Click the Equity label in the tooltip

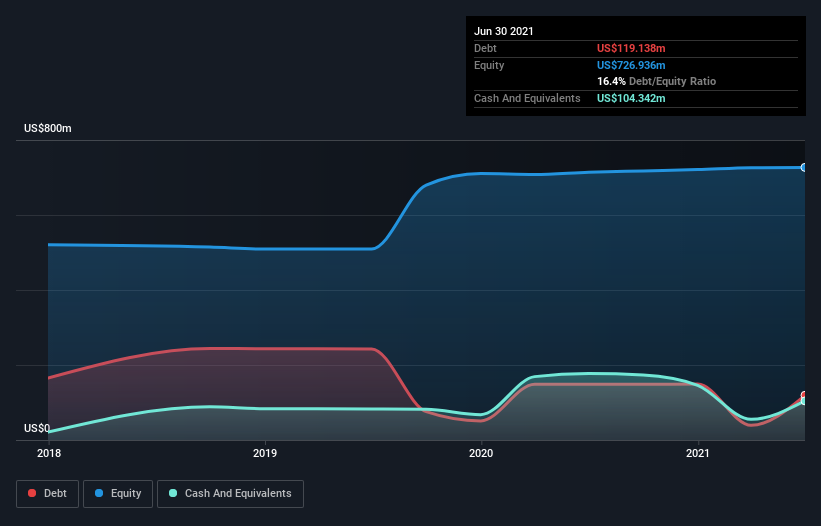click(x=489, y=65)
